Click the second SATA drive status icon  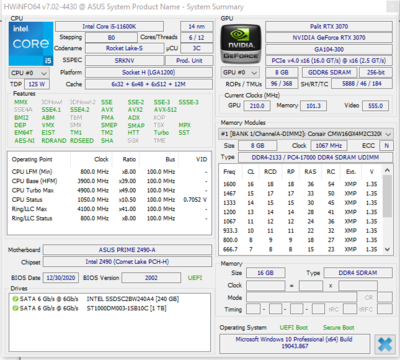point(15,308)
